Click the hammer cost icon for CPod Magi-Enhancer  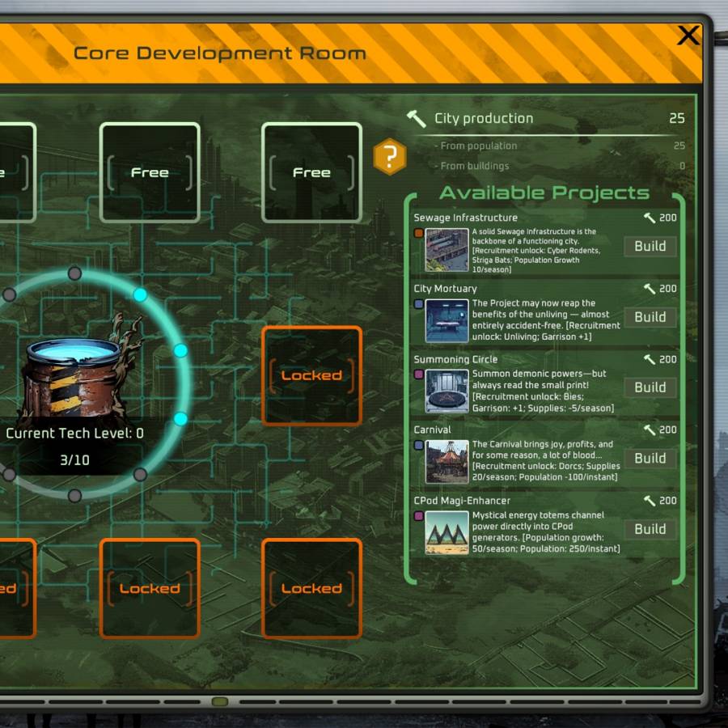pos(650,501)
